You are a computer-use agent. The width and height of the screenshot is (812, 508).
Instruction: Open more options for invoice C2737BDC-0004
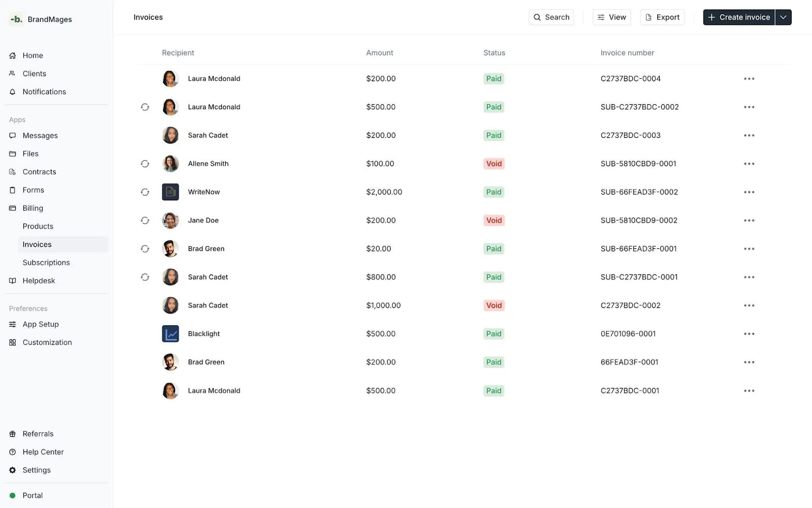[749, 79]
